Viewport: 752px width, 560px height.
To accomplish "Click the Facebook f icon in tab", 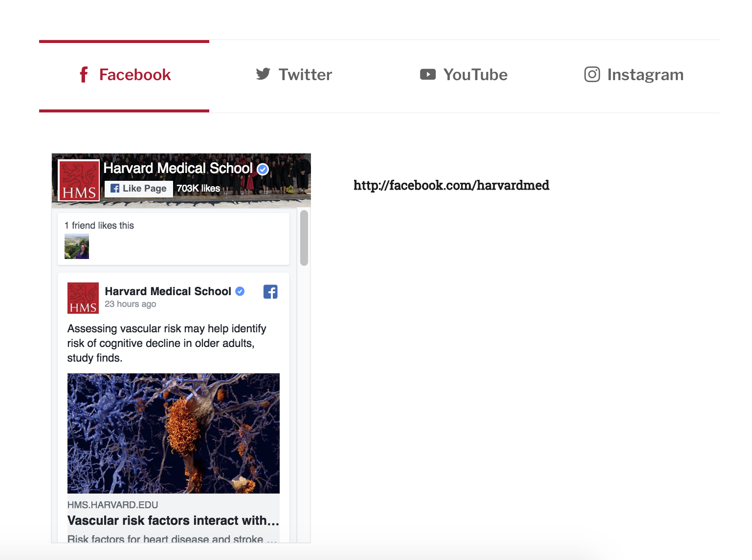I will tap(84, 75).
